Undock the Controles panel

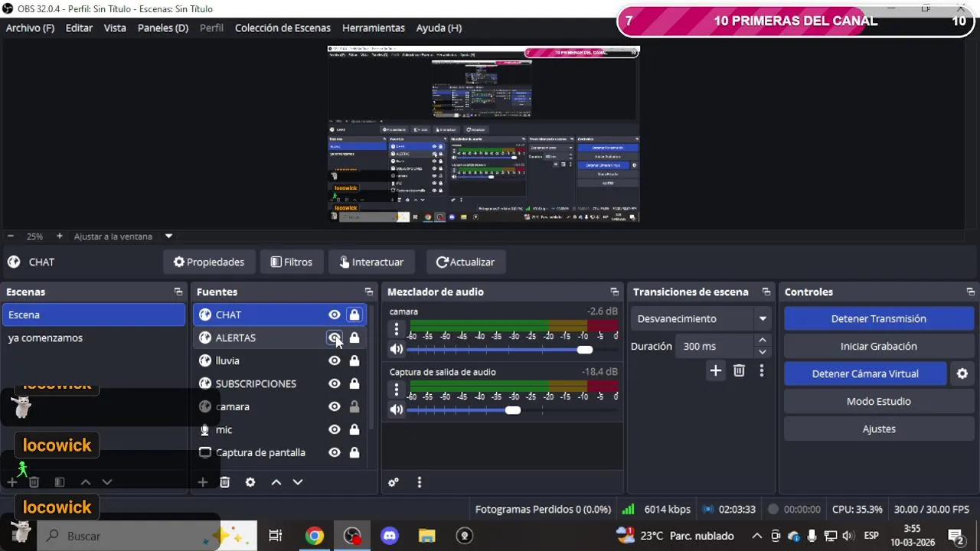970,292
